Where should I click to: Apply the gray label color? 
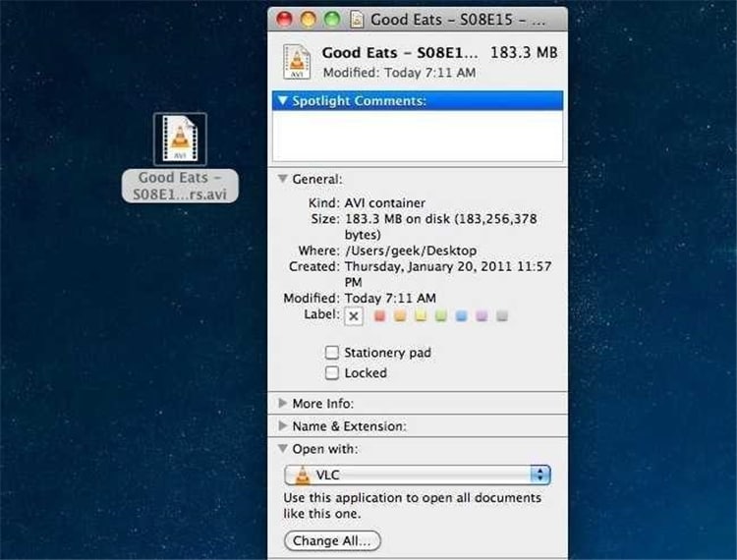tap(502, 315)
